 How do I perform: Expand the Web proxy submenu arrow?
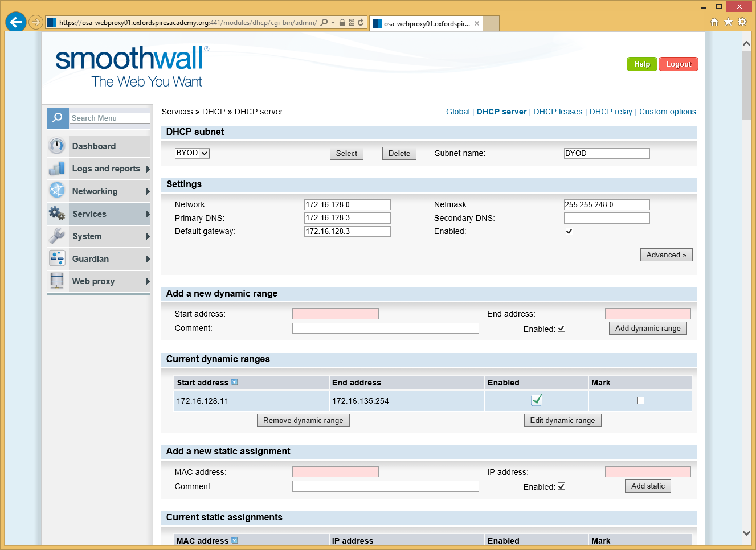148,281
